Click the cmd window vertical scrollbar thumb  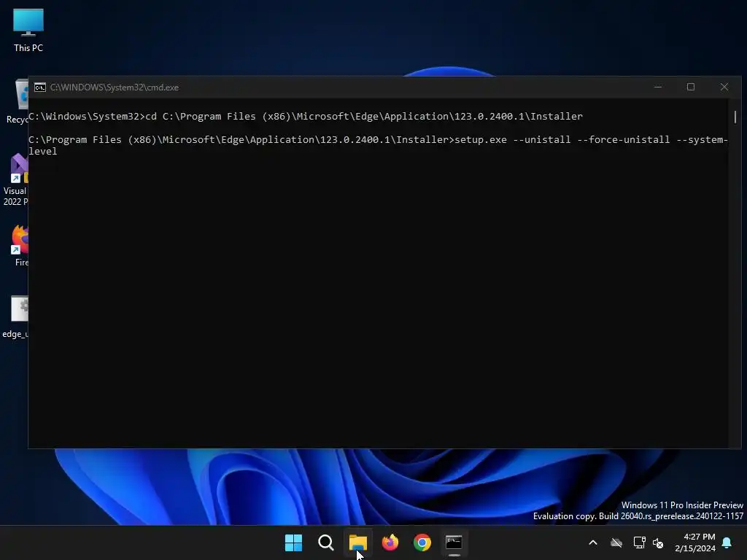coord(735,117)
